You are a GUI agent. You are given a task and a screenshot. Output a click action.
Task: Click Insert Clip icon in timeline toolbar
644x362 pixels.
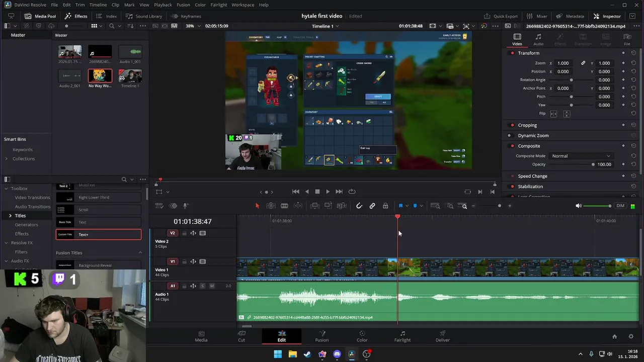point(314,206)
